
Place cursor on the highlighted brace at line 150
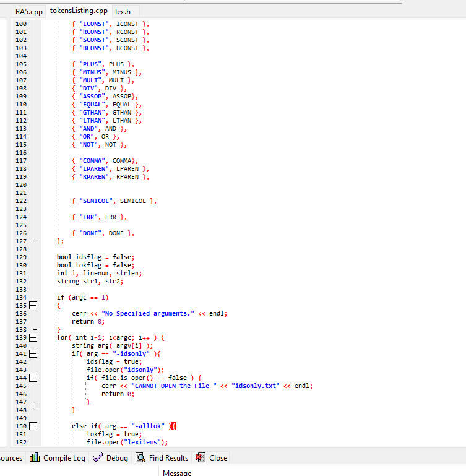point(174,426)
